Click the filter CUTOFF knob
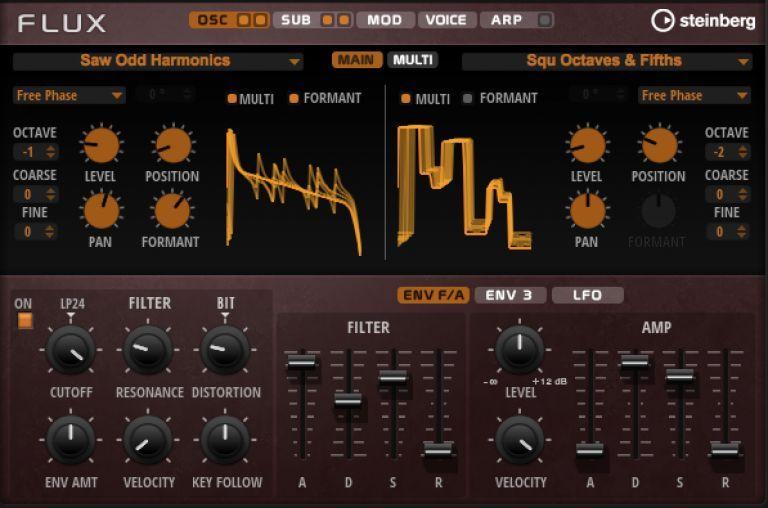Image resolution: width=768 pixels, height=508 pixels. (71, 350)
